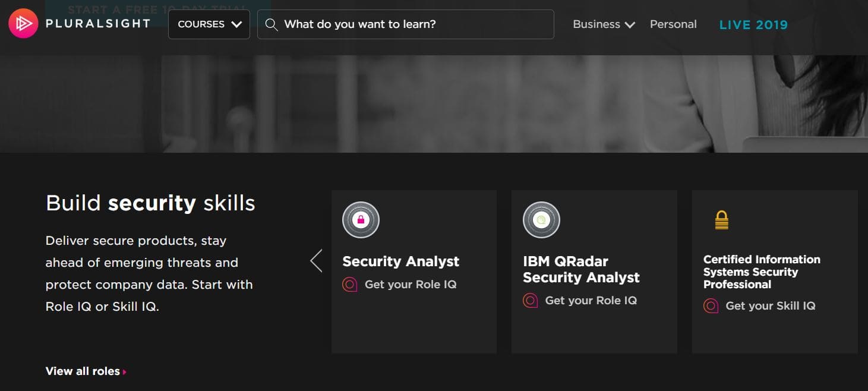Click the search magnifier icon
The image size is (868, 391).
272,24
